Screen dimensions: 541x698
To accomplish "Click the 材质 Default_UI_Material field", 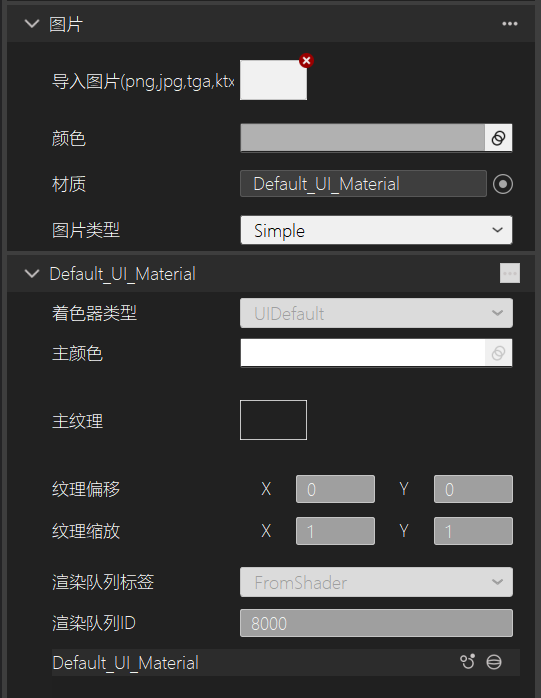I will click(363, 184).
